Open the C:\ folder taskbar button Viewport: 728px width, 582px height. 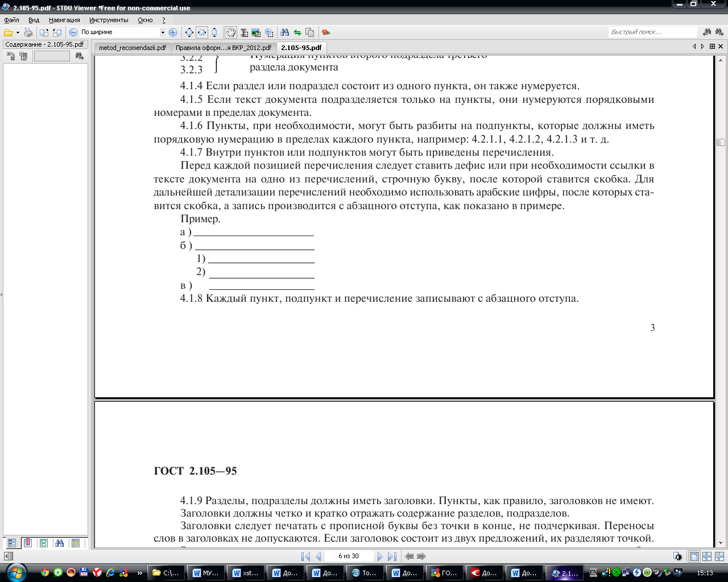click(166, 573)
